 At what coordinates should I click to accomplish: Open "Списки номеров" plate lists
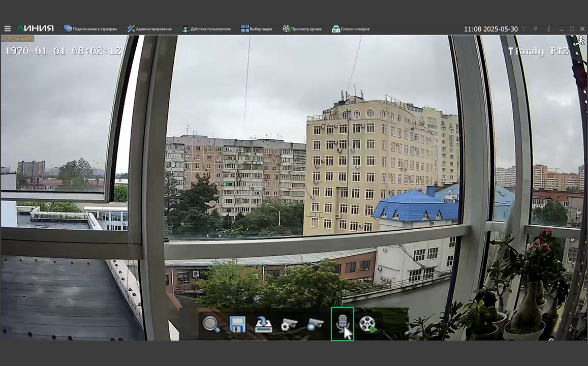[x=351, y=29]
